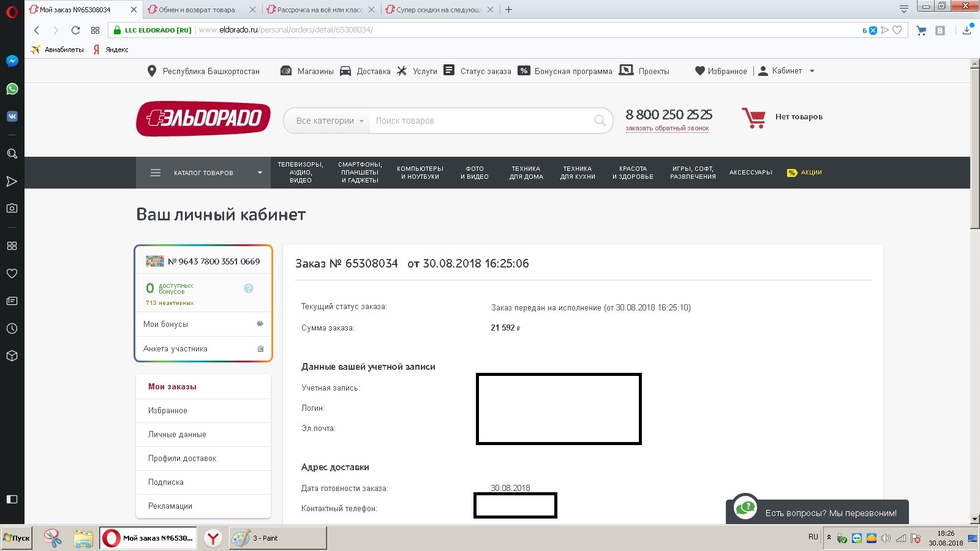Open the shopping cart icon

coord(753,118)
